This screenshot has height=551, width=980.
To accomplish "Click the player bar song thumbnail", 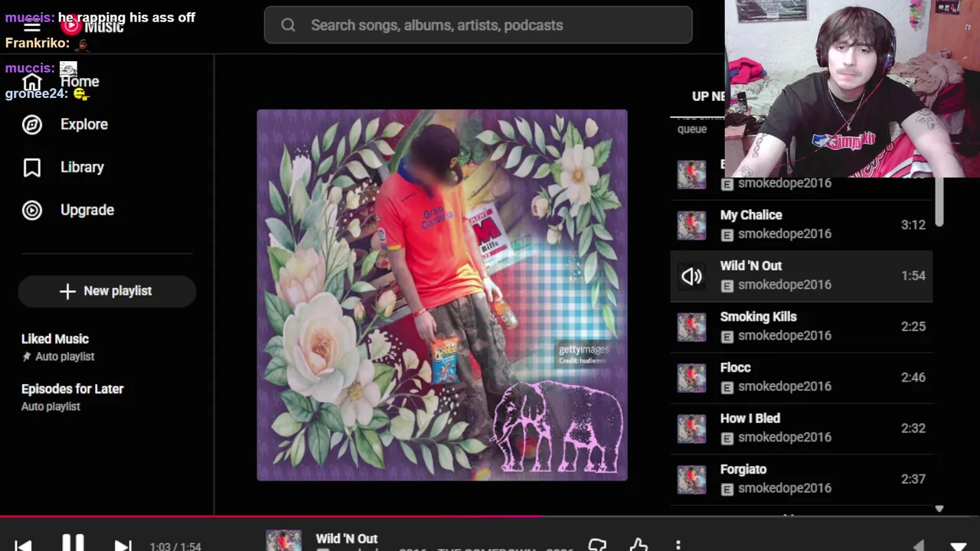I will pyautogui.click(x=283, y=540).
